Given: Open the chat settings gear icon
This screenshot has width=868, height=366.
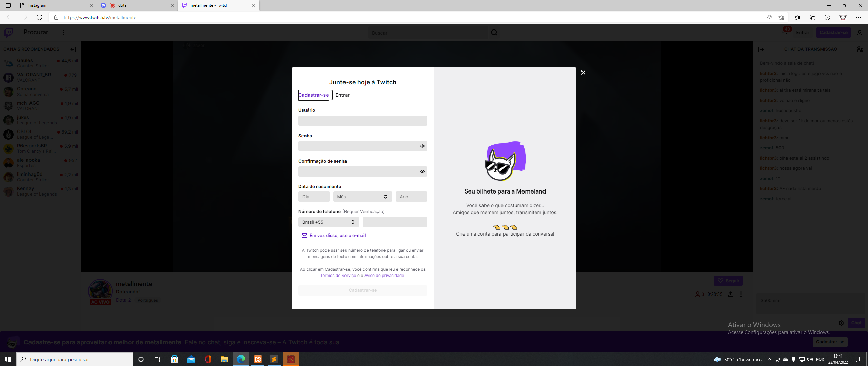Looking at the screenshot, I should point(841,323).
